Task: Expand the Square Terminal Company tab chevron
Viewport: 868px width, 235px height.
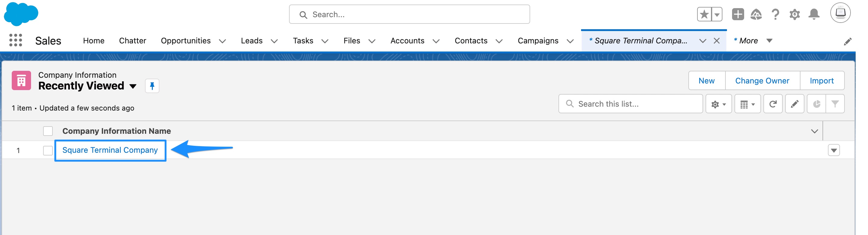Action: tap(703, 41)
